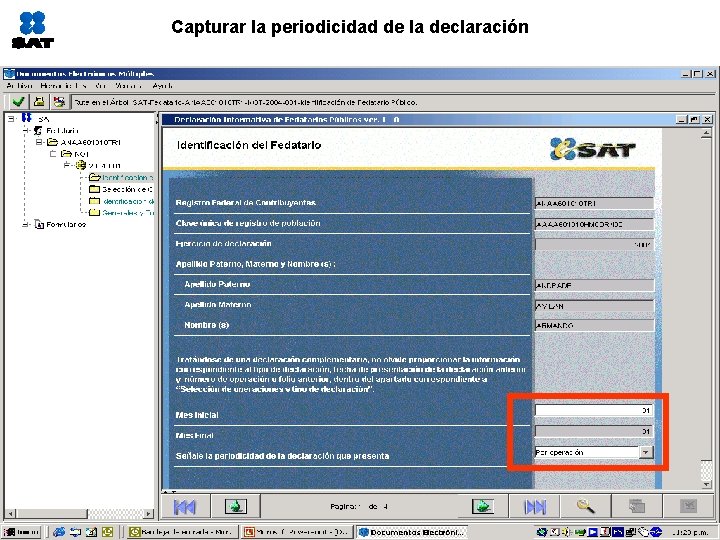
Task: Click the Internet Explorer quick launch icon
Action: [59, 532]
